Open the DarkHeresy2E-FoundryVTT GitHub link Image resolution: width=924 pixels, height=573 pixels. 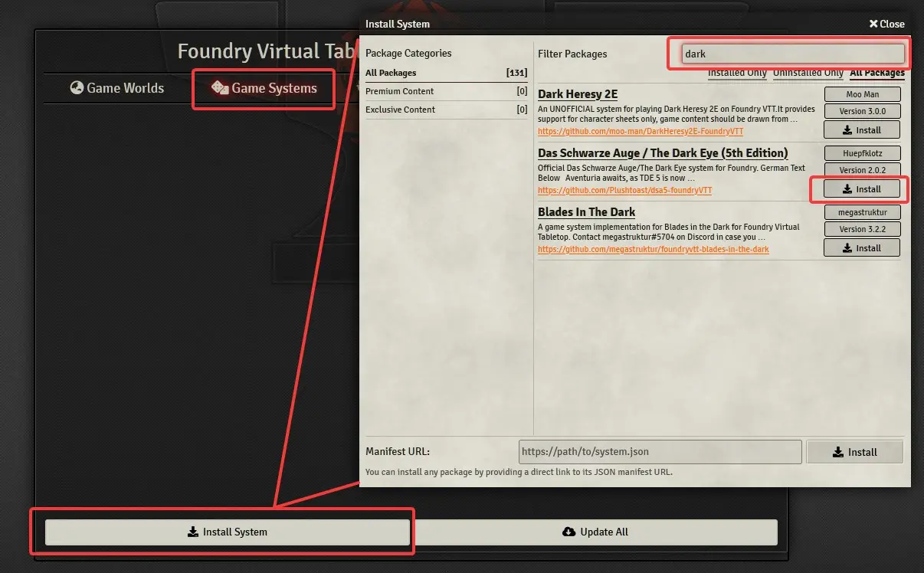(x=641, y=132)
